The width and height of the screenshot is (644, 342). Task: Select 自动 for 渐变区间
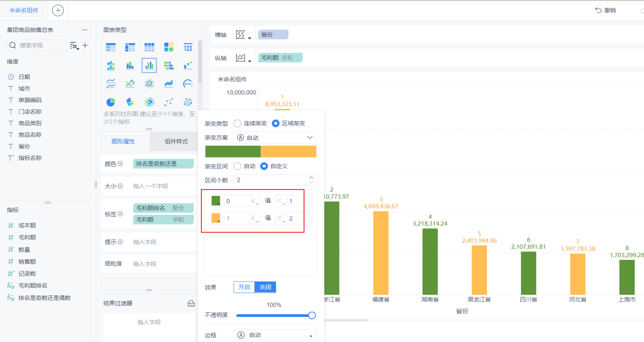237,166
